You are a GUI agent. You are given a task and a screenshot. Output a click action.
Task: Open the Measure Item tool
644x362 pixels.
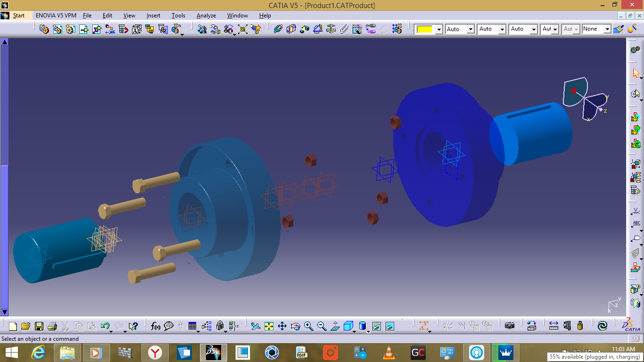point(567,326)
